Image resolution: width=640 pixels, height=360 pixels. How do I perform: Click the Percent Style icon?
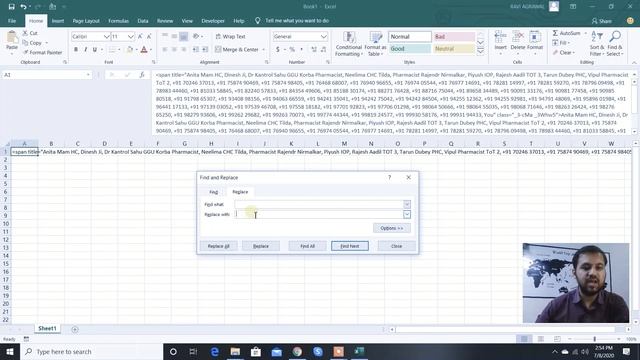pos(292,50)
